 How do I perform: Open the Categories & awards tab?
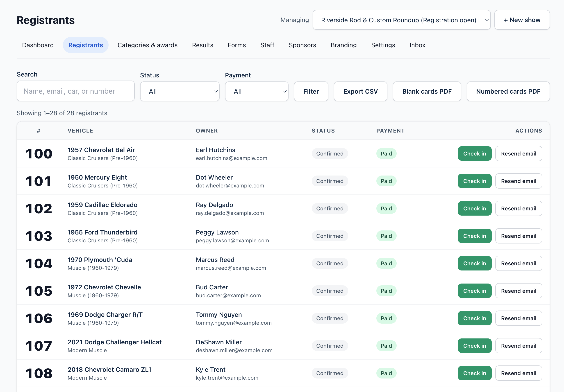click(x=147, y=45)
